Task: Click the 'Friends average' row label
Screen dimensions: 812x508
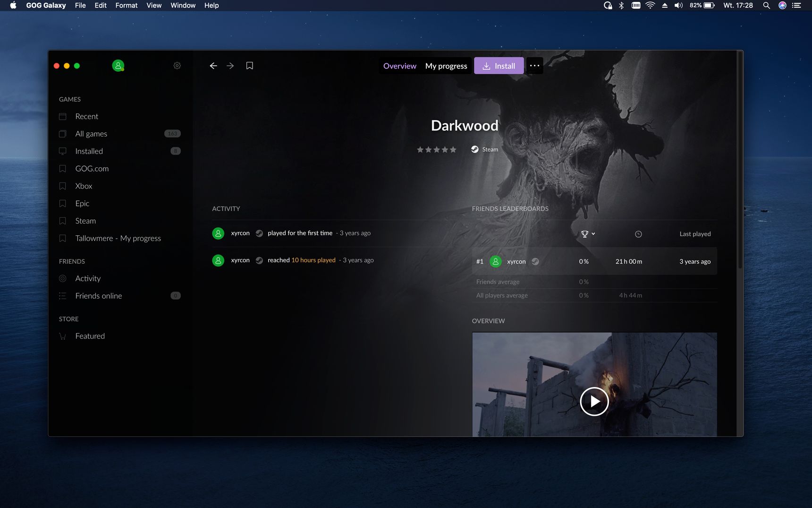Action: pos(498,282)
